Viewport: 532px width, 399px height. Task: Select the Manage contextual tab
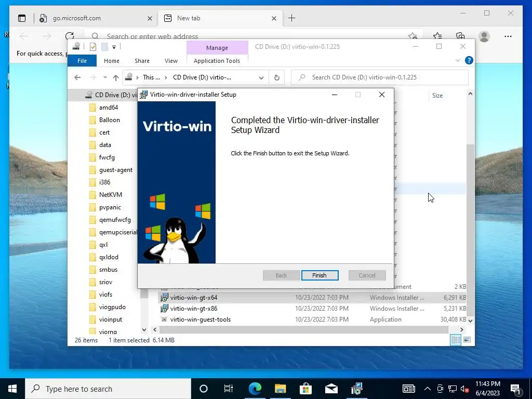pyautogui.click(x=217, y=48)
